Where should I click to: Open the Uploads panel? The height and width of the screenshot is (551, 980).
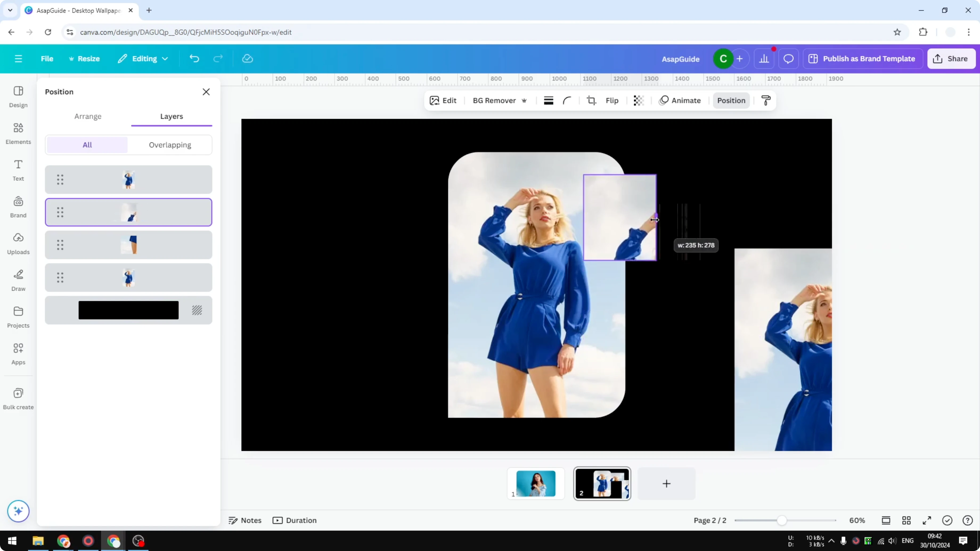coord(18,243)
